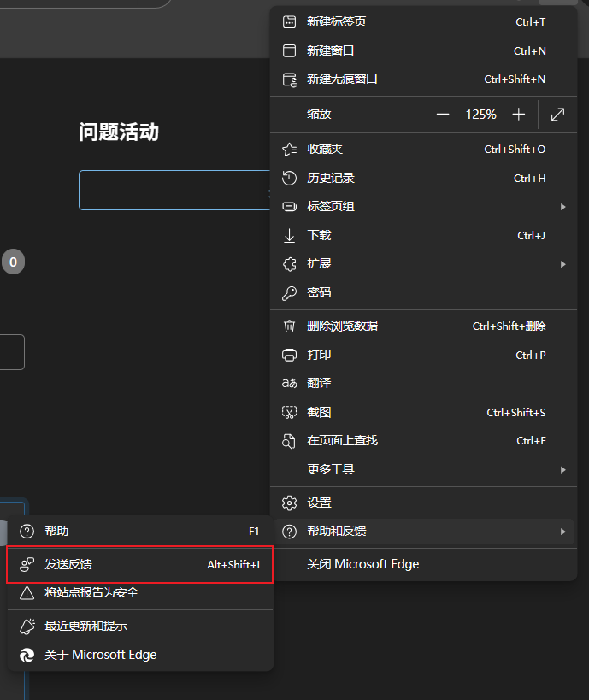
Task: Click the Alt+Shift+I shortcut label
Action: 233,565
